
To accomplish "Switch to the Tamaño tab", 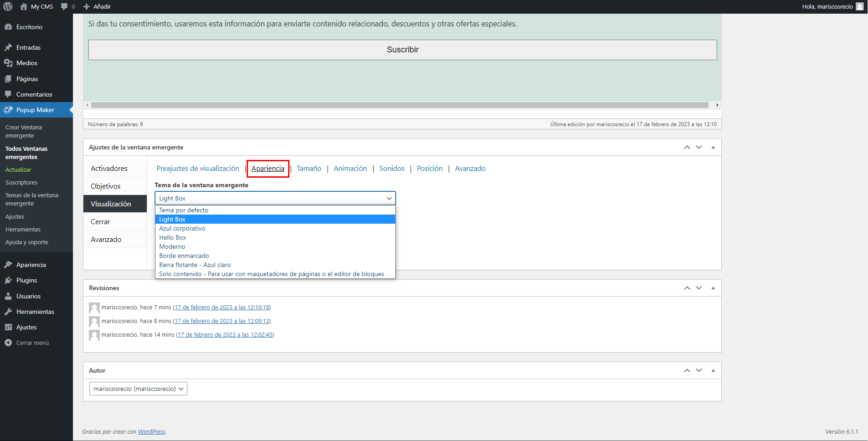I will tap(309, 169).
